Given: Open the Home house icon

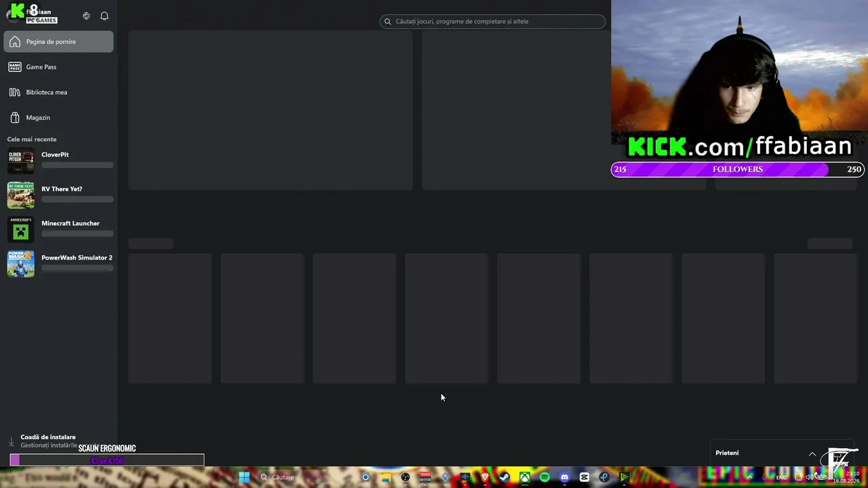Looking at the screenshot, I should click(x=14, y=42).
